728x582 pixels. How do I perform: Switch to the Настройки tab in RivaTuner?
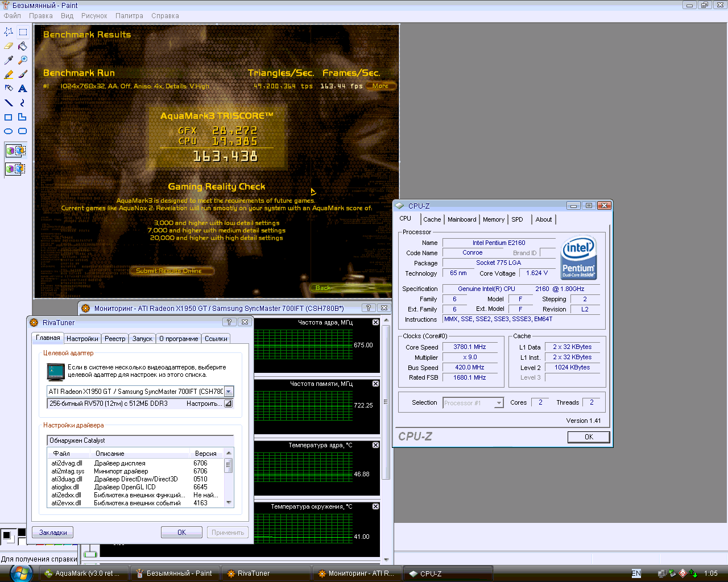(82, 339)
